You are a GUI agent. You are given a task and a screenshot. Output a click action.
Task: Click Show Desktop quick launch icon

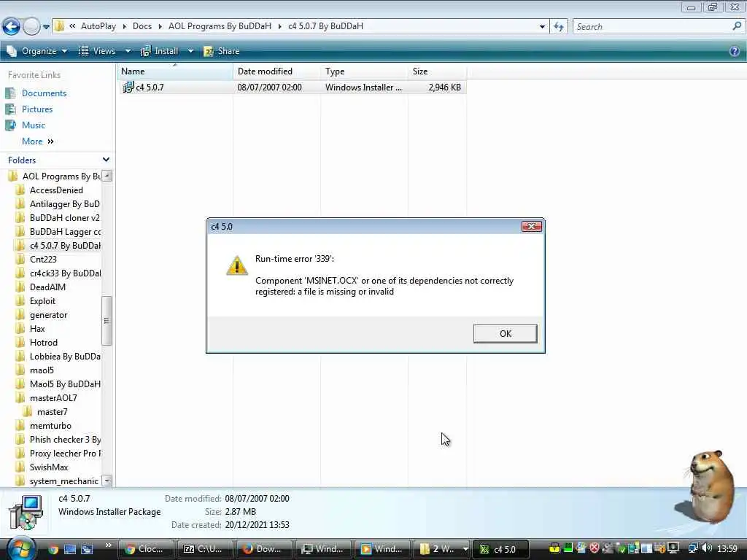(x=70, y=550)
